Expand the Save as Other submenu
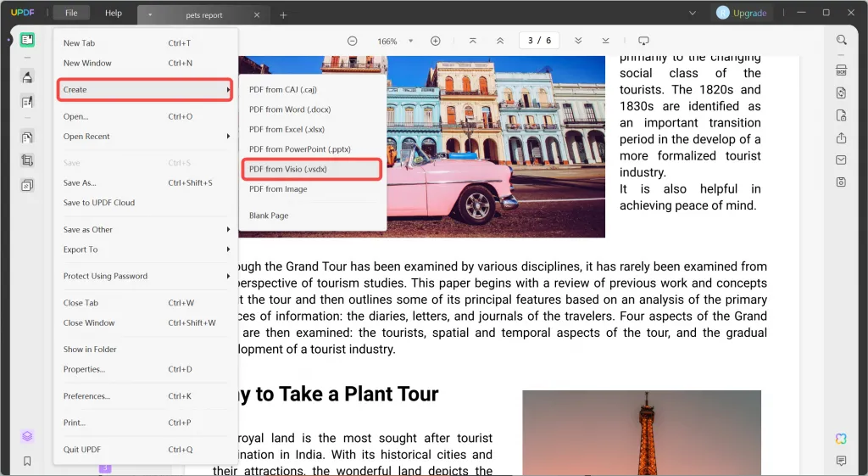868x476 pixels. (146, 230)
